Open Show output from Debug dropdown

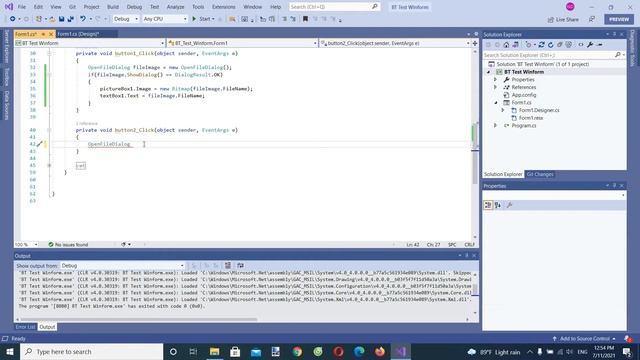(x=122, y=266)
